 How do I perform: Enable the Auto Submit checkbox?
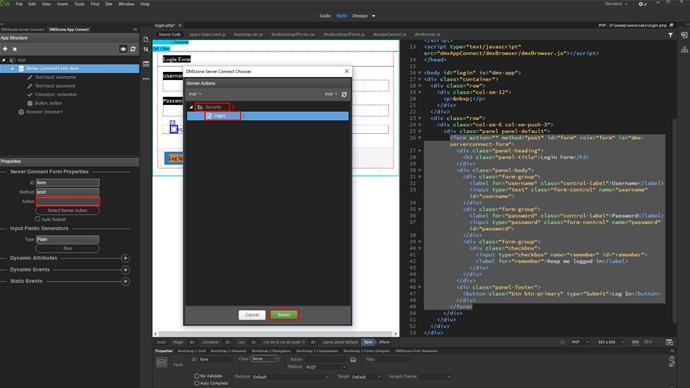(x=37, y=219)
